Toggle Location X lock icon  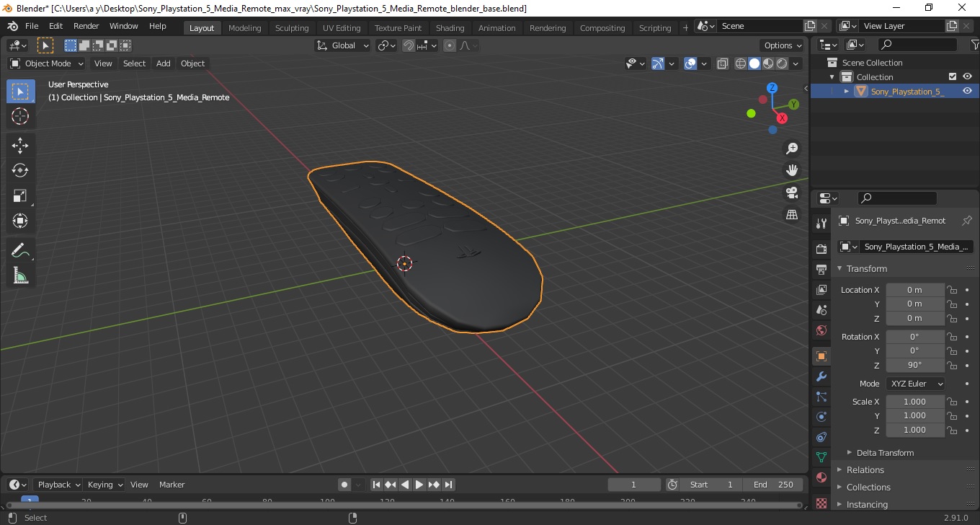[952, 290]
